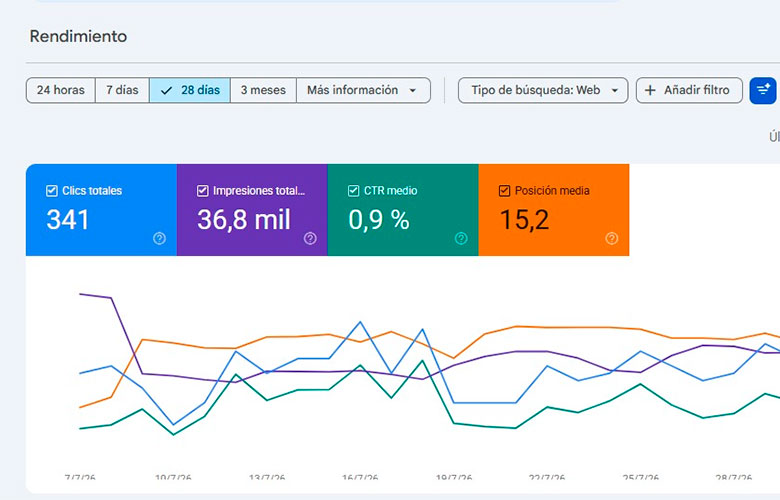
Task: Uncheck the Clics totales checkbox
Action: pos(52,191)
